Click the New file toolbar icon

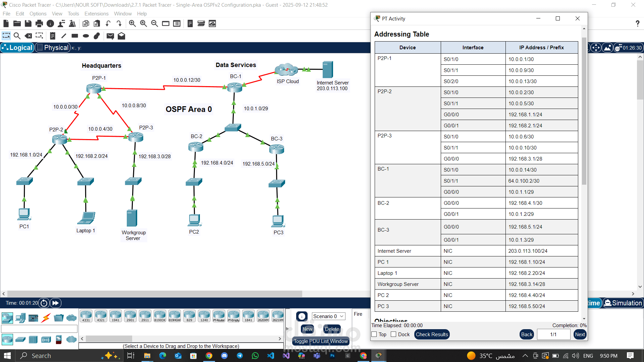pos(6,23)
